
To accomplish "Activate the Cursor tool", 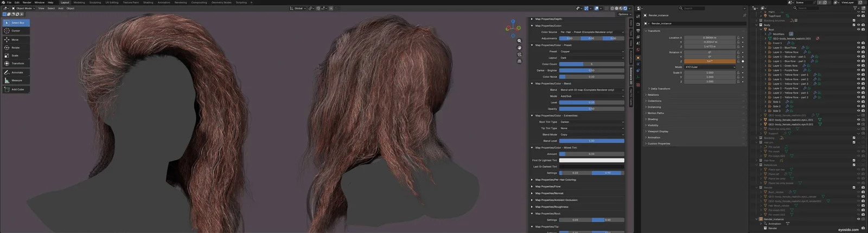I will [16, 31].
